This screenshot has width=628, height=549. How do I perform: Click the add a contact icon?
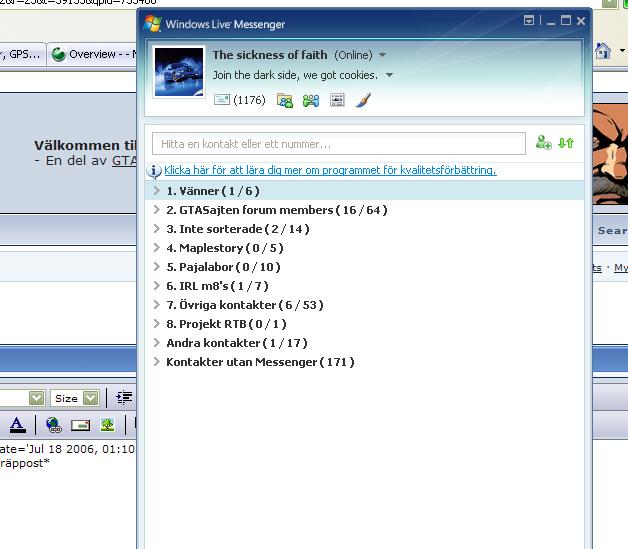click(543, 143)
